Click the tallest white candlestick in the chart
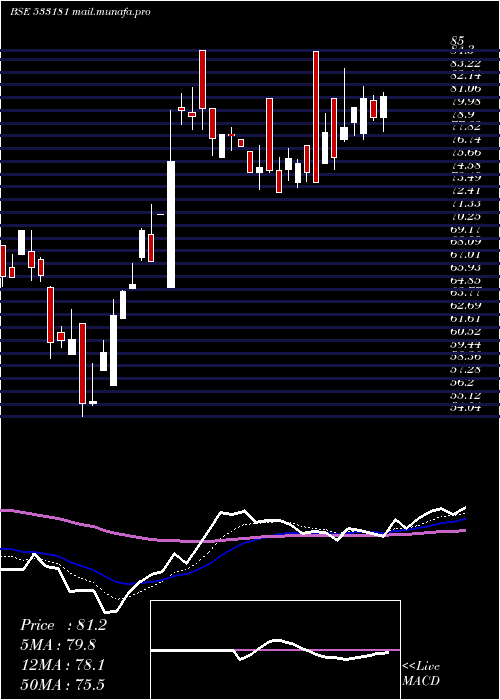The width and height of the screenshot is (500, 700). coord(171,224)
